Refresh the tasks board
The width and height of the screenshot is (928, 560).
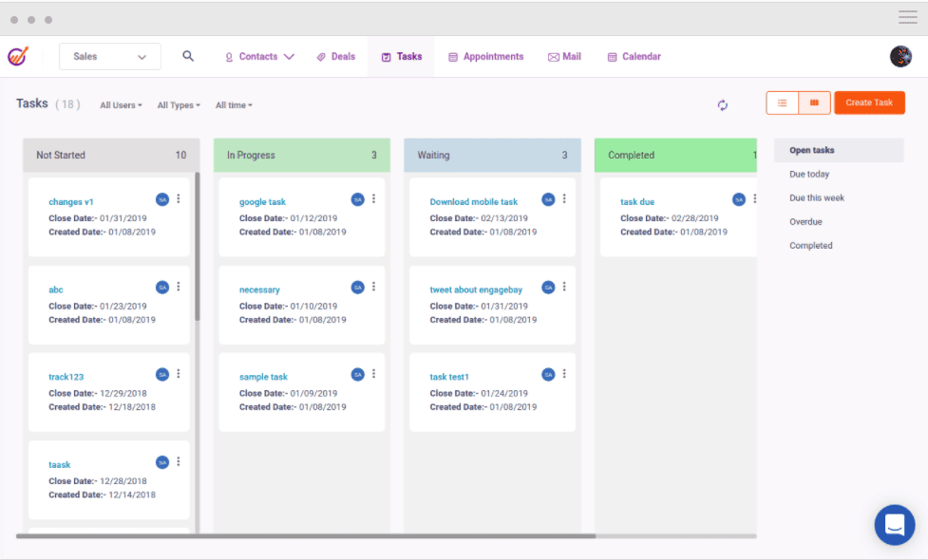[x=723, y=105]
